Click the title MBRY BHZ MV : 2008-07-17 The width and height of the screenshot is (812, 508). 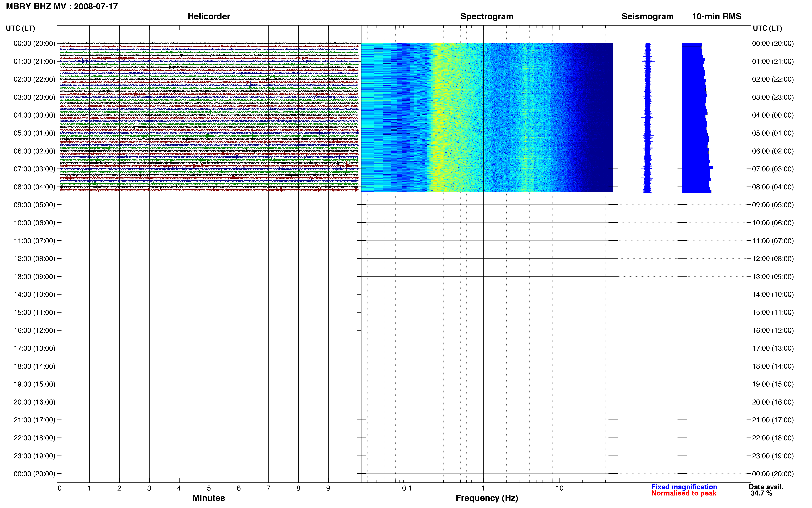[62, 6]
